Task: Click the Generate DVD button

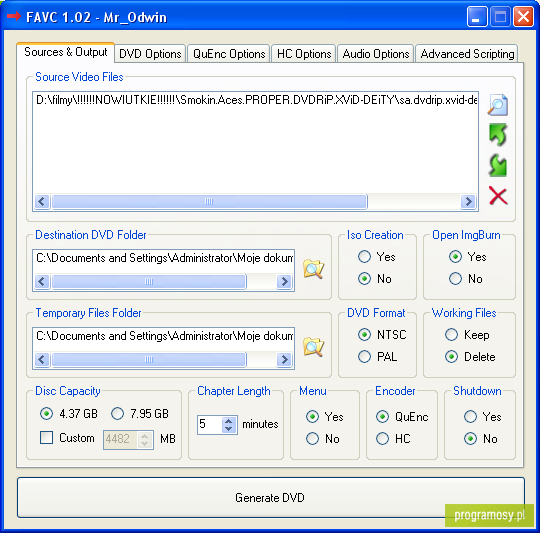Action: point(271,497)
